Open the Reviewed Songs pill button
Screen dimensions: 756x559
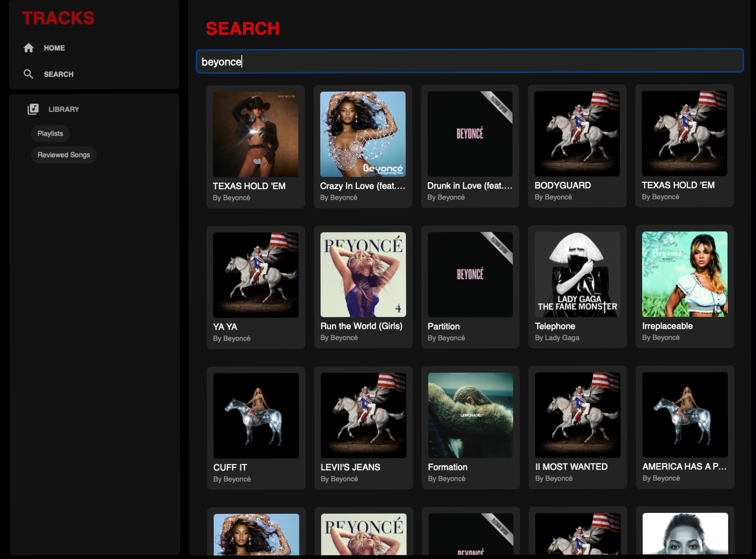coord(64,155)
